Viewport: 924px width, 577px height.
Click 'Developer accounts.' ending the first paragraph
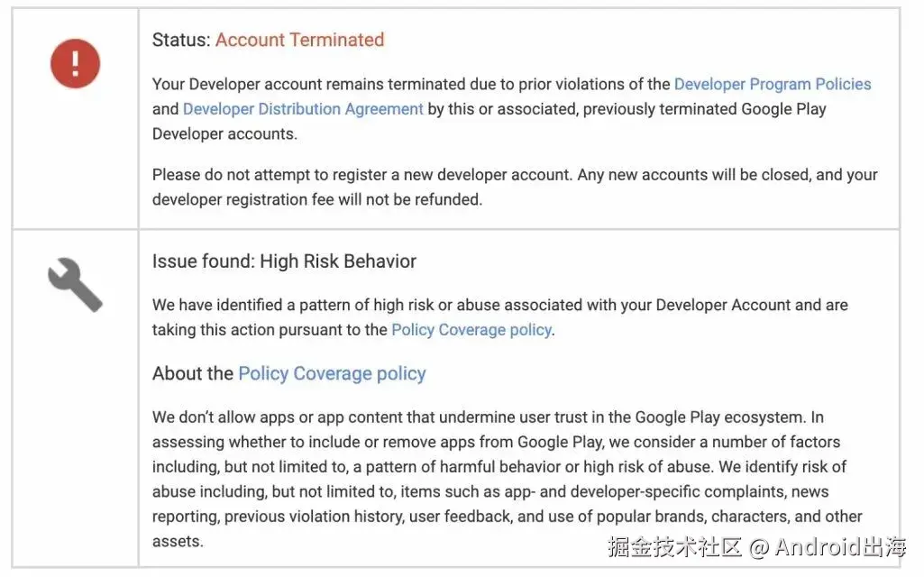[x=224, y=134]
